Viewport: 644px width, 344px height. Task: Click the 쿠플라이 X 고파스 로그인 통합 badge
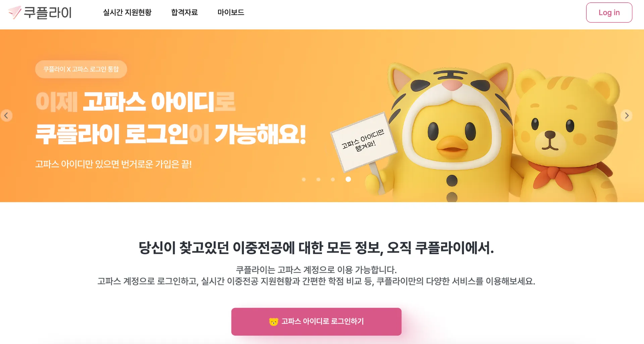click(81, 69)
